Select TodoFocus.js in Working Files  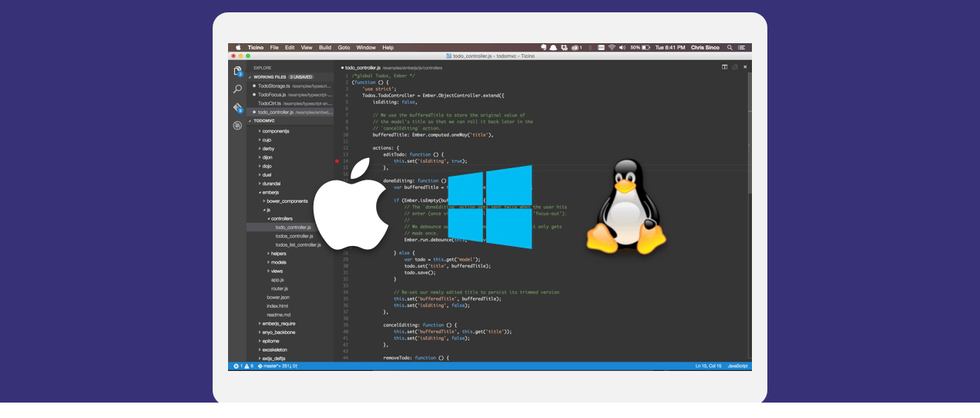(x=290, y=94)
